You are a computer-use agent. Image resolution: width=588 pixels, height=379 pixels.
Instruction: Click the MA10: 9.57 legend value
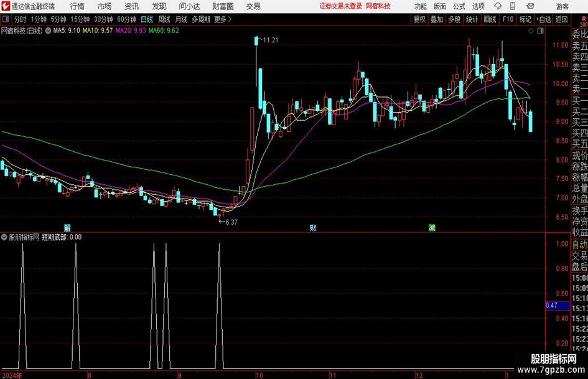click(98, 30)
